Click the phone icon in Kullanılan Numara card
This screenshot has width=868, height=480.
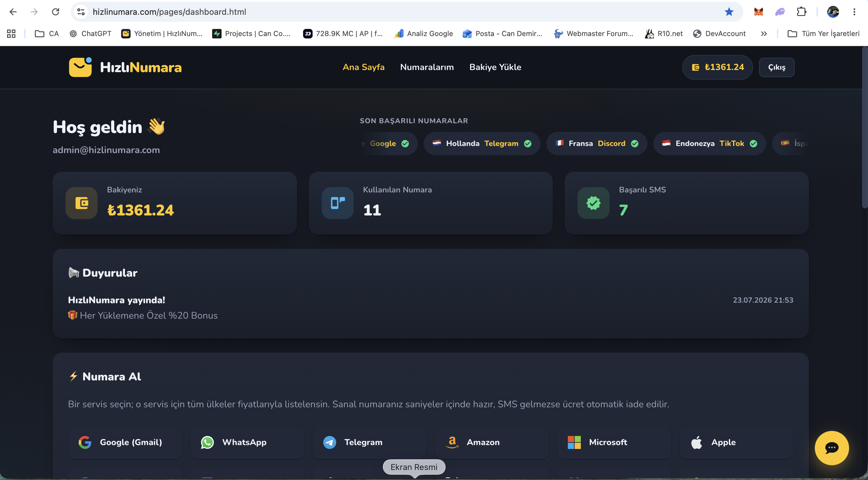[338, 203]
